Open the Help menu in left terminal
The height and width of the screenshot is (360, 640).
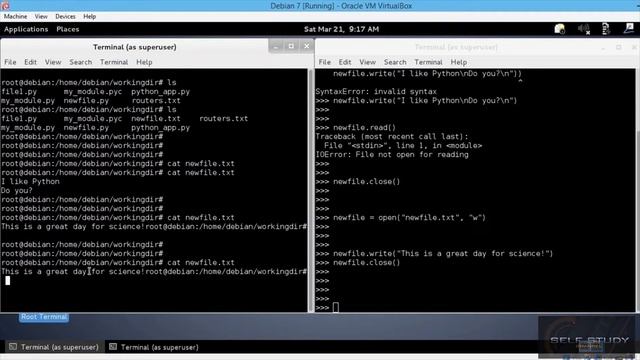(x=144, y=62)
